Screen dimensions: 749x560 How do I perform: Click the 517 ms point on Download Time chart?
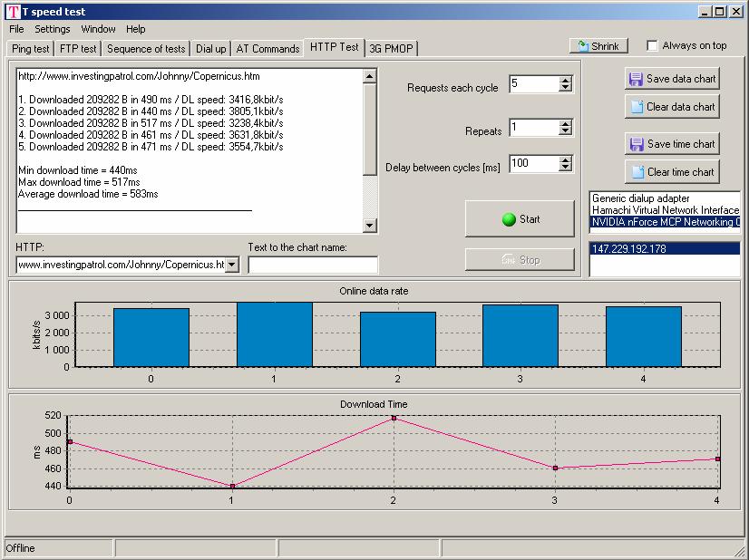click(x=394, y=419)
